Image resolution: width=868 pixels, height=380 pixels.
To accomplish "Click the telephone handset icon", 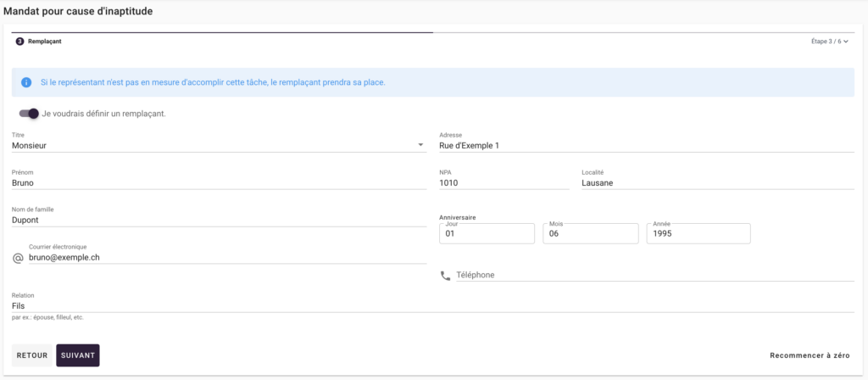I will 445,276.
